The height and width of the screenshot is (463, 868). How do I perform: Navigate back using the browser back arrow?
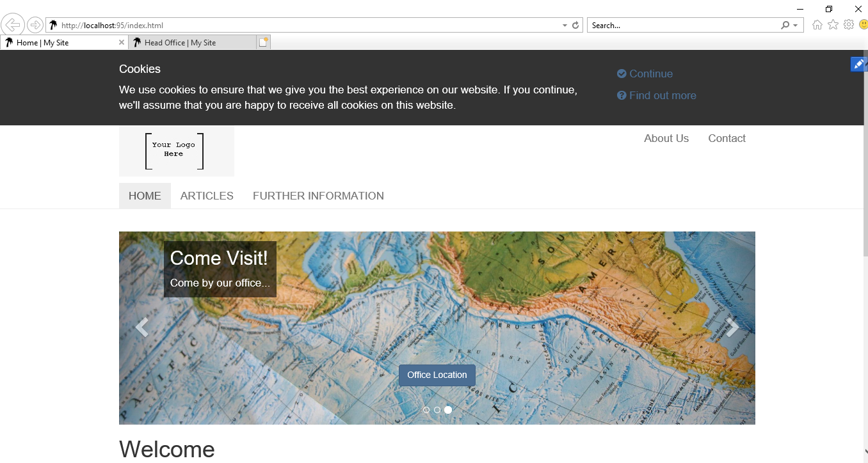[x=13, y=24]
